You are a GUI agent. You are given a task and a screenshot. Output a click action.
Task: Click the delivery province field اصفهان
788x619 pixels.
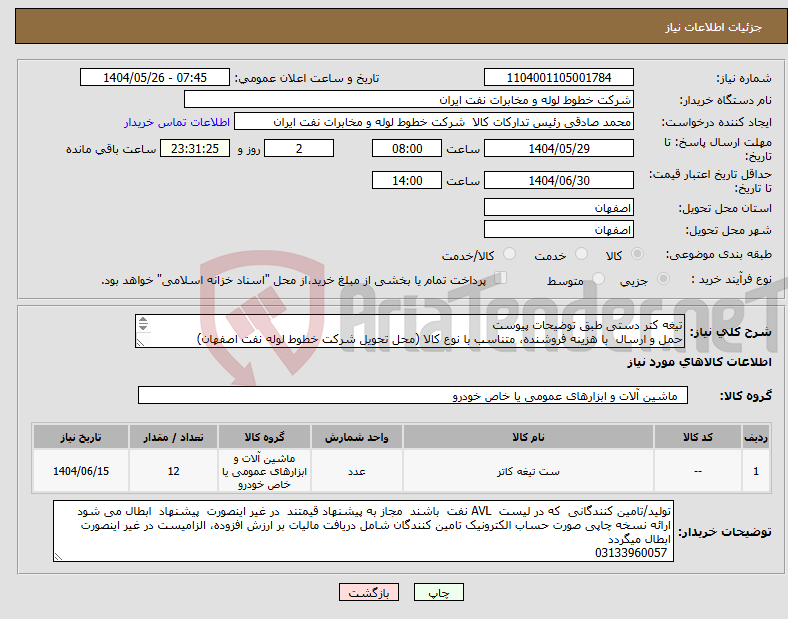tap(559, 207)
